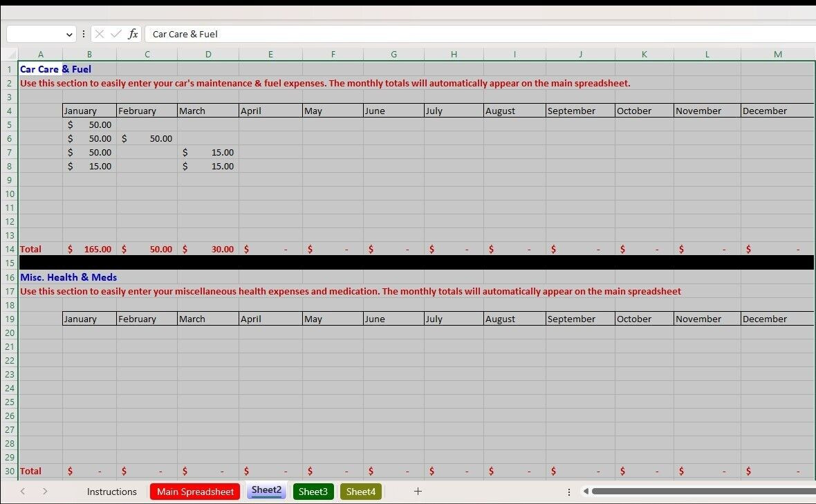The height and width of the screenshot is (504, 816).
Task: Select the April header in row 4
Action: click(x=270, y=111)
